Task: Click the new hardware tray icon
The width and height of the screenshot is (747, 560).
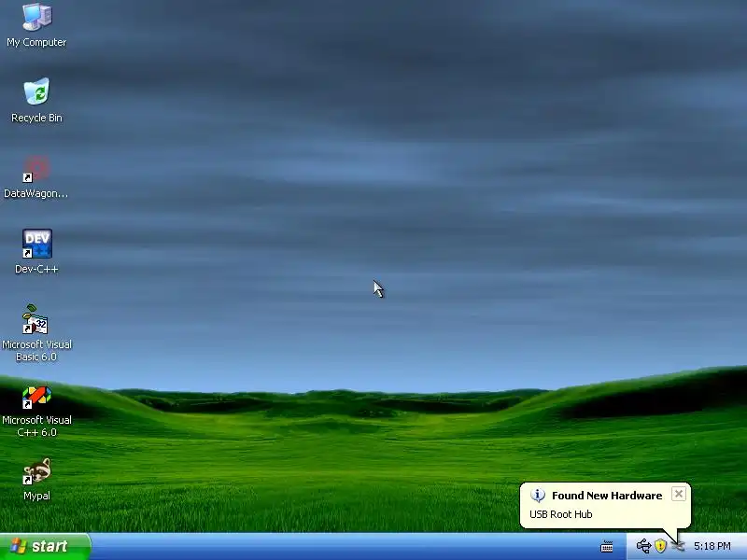Action: tap(678, 546)
